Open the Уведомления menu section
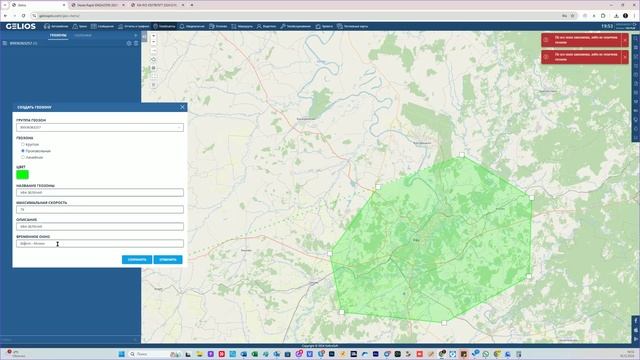This screenshot has height=360, width=640. pos(192,26)
